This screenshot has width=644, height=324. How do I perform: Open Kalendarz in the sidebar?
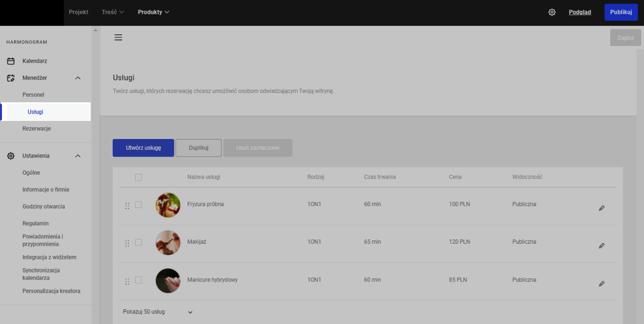[35, 61]
